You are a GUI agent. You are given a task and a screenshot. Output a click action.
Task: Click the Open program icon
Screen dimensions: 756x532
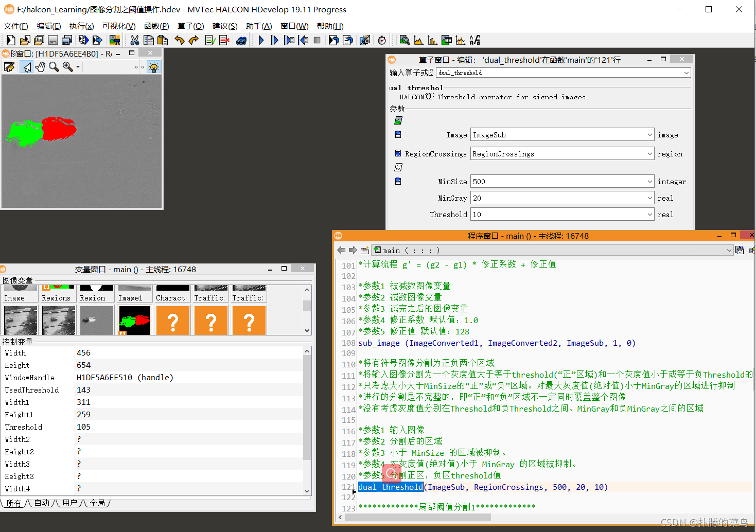pos(25,40)
